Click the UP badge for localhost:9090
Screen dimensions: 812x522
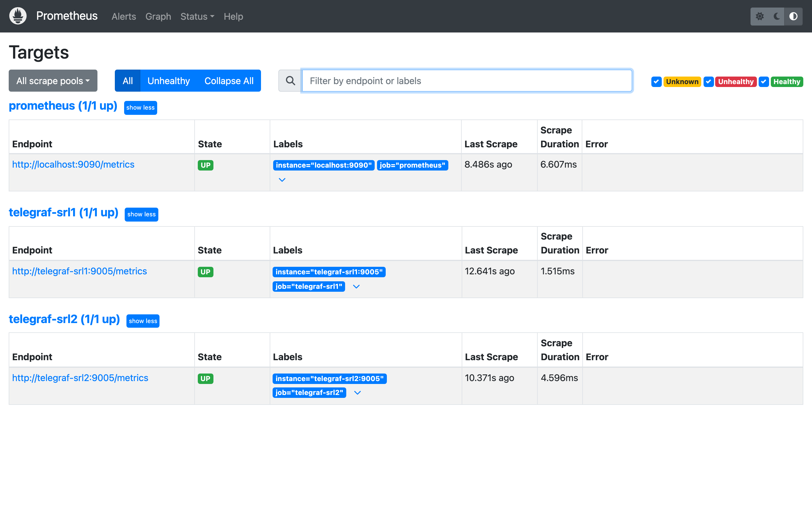(205, 165)
